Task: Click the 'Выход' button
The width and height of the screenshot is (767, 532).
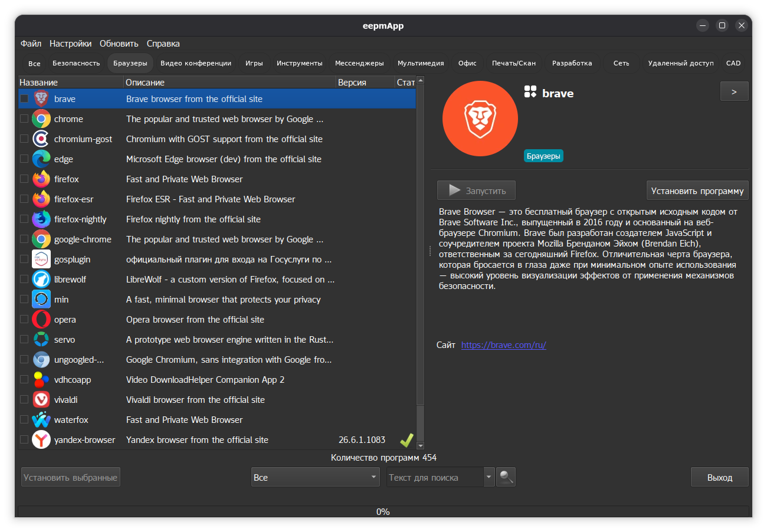Action: point(720,477)
